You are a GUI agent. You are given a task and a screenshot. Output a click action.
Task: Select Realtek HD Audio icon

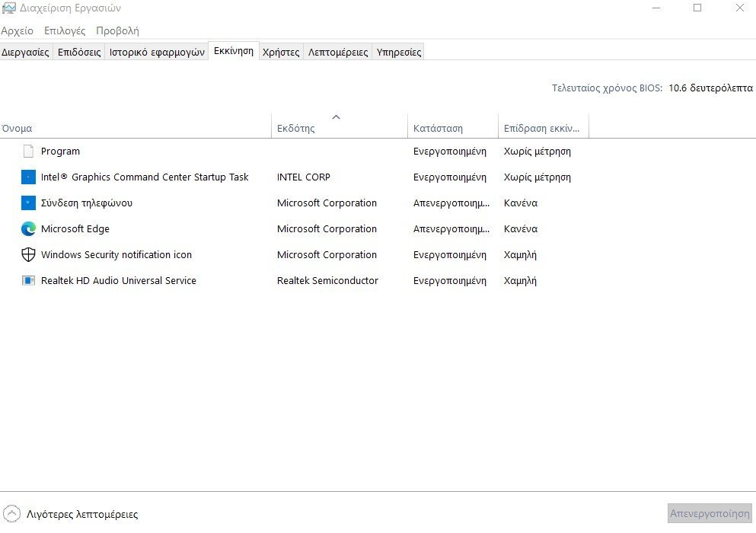pyautogui.click(x=28, y=281)
